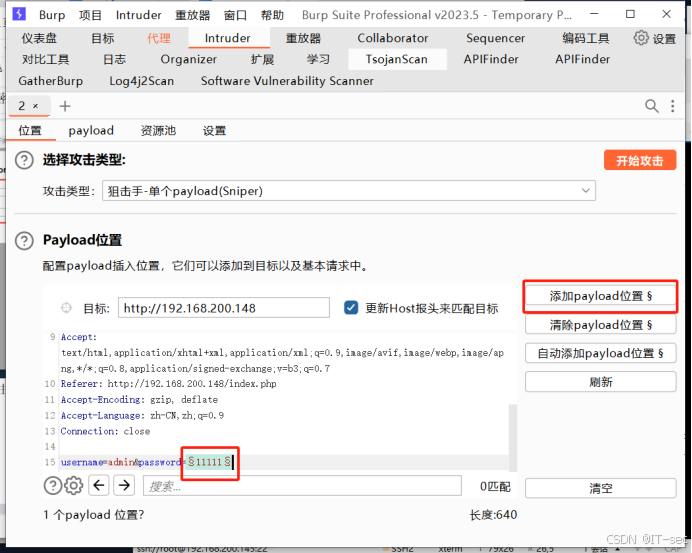The height and width of the screenshot is (553, 692).
Task: Add a new Intruder tab with the plus icon
Action: (65, 106)
